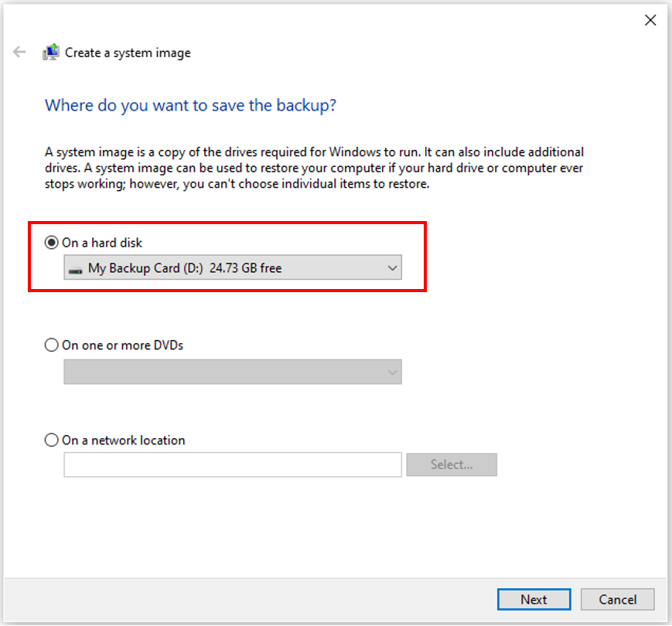This screenshot has width=672, height=626.
Task: Click the "Create a system image" title text
Action: (126, 53)
